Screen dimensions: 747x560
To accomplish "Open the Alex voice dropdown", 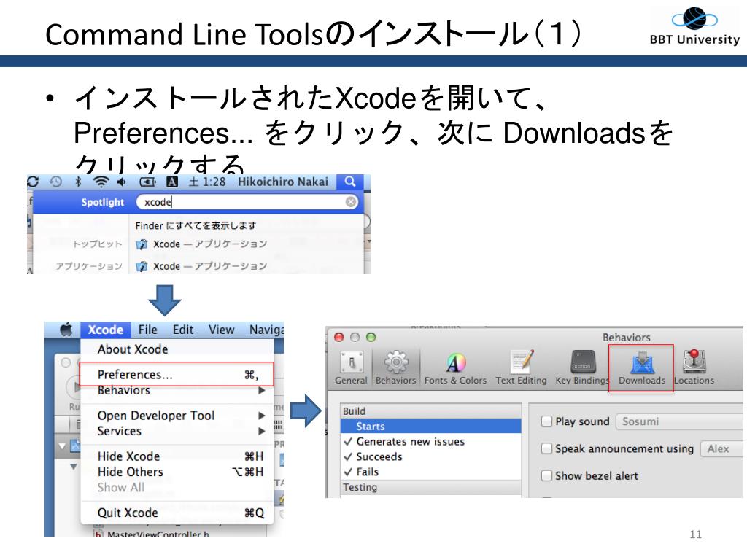I will point(721,448).
